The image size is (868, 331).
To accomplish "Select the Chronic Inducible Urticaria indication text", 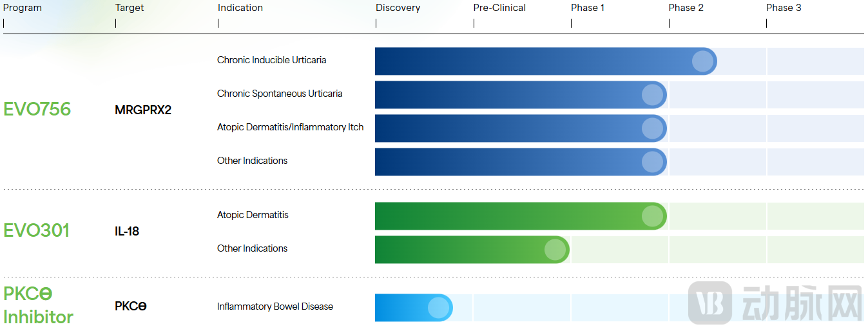I will coord(271,60).
